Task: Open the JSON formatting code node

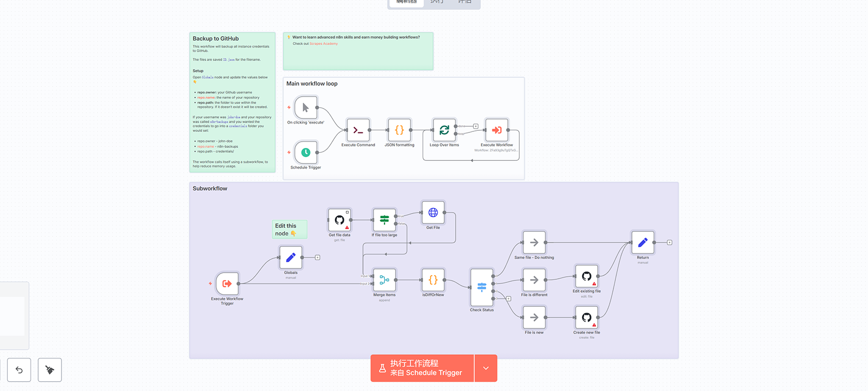Action: [x=399, y=130]
